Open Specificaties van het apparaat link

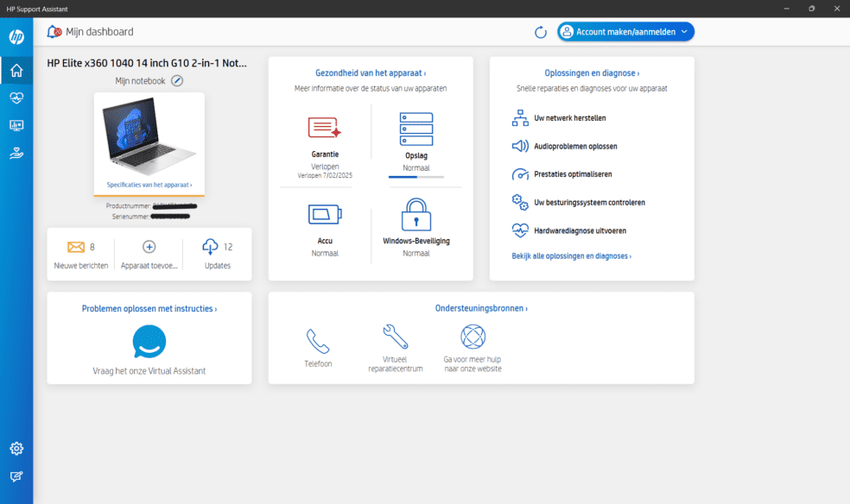(x=149, y=185)
